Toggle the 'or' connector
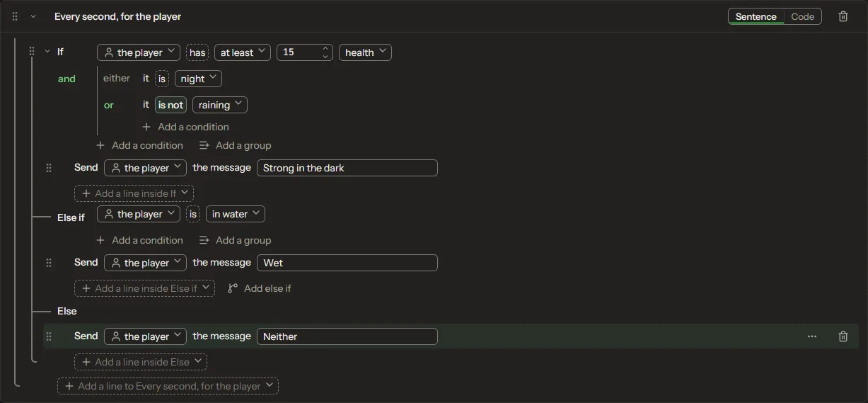This screenshot has height=403, width=868. 109,105
